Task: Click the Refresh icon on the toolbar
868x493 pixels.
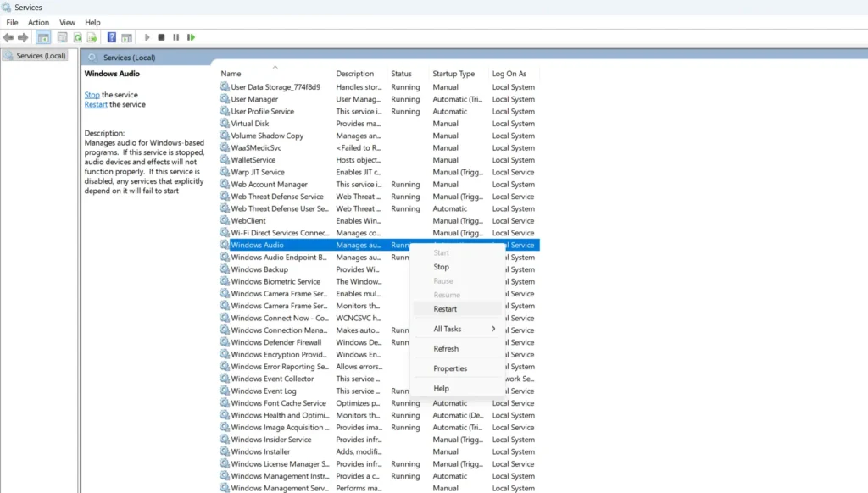Action: coord(77,36)
